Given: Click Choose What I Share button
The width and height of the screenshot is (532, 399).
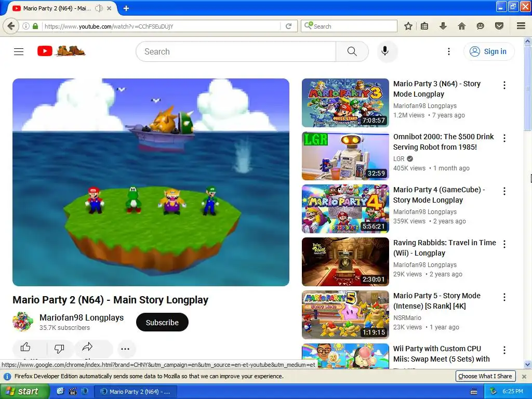Looking at the screenshot, I should [x=485, y=376].
